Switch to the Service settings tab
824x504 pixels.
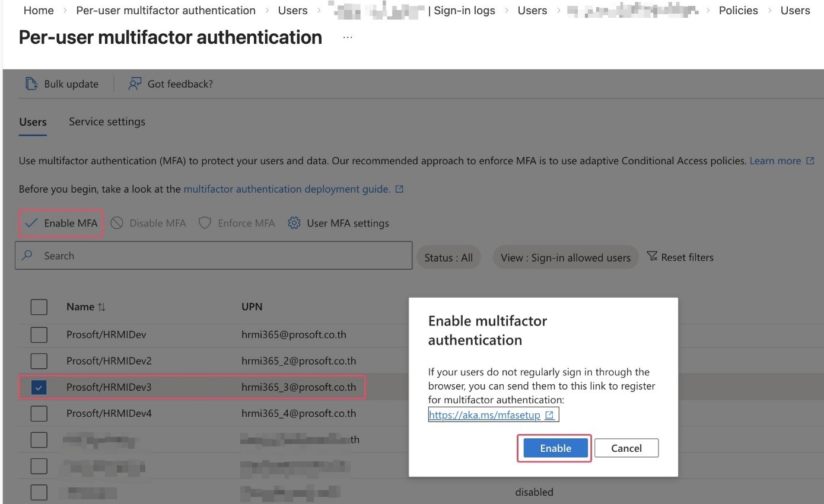pos(107,122)
